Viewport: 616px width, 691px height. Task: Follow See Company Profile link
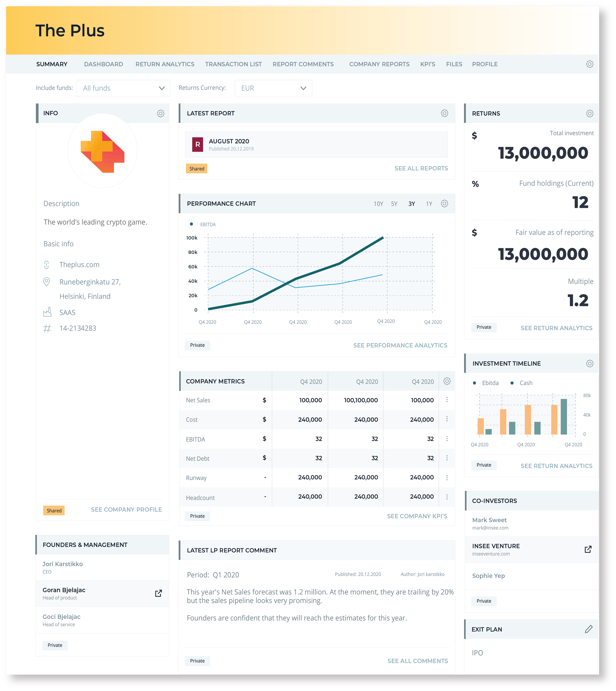pos(126,509)
